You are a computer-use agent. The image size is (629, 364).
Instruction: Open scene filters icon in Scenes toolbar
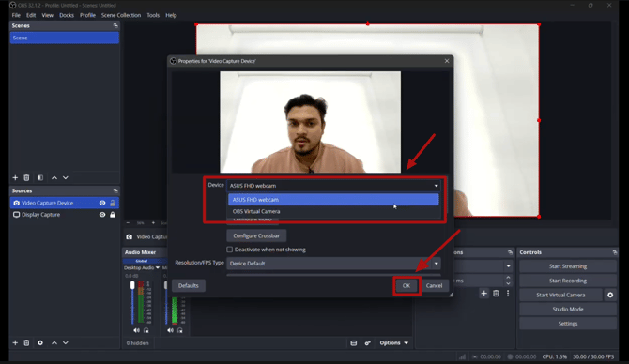(x=40, y=177)
